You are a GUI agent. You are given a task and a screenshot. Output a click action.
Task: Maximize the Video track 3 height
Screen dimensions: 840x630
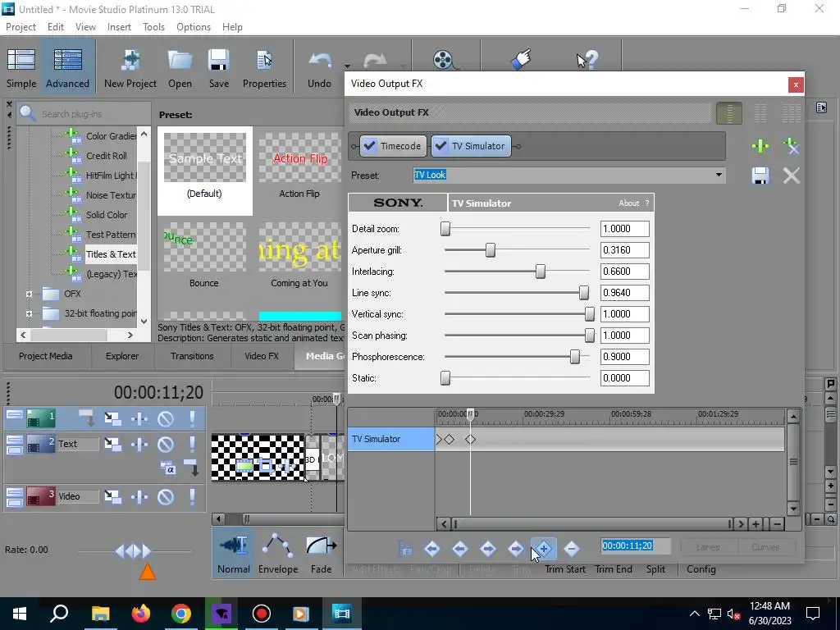[x=15, y=501]
